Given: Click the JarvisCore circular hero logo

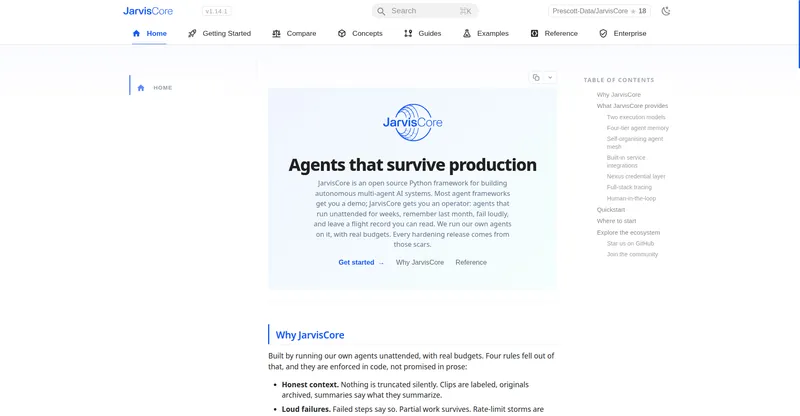Looking at the screenshot, I should 413,123.
